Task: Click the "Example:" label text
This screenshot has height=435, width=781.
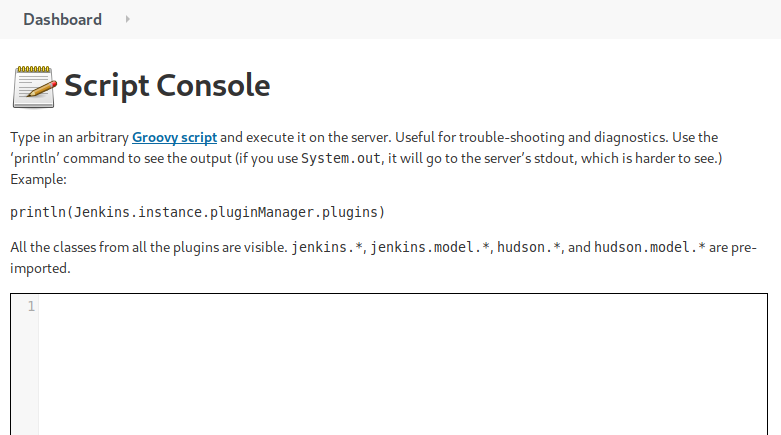Action: coord(38,180)
